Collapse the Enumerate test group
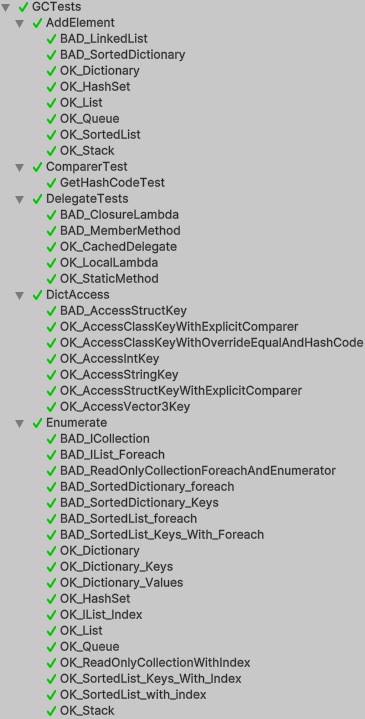The image size is (365, 719). (x=19, y=423)
